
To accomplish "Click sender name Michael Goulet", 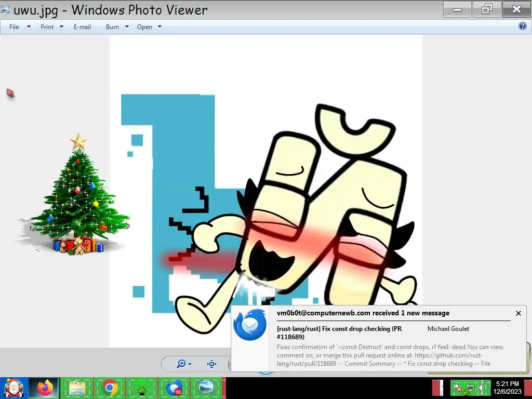I will [448, 329].
